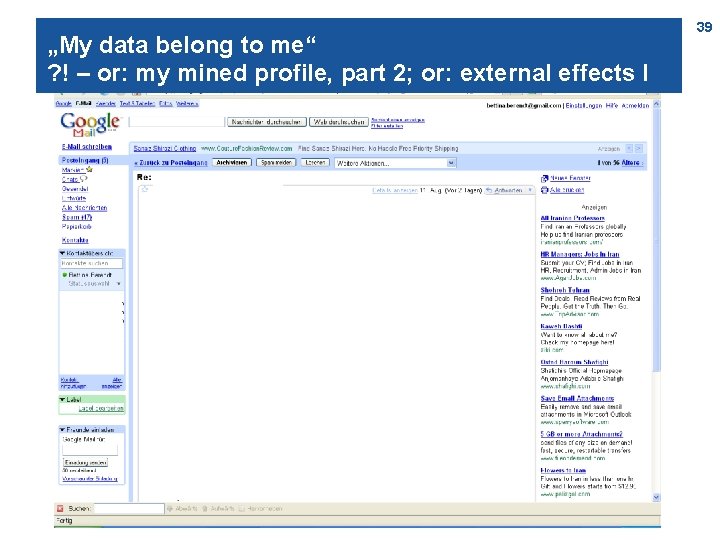Click the Kontakt hinzufügen link
720x540 pixels.
tap(73, 383)
